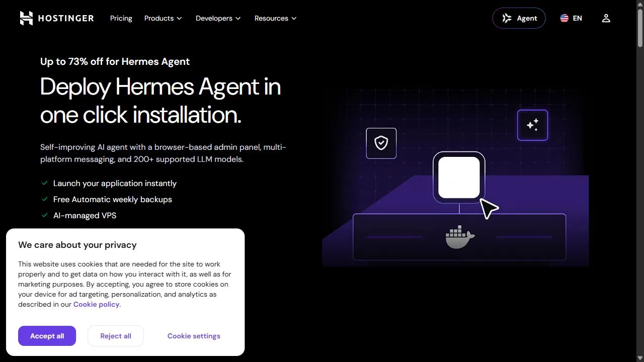Click checkmark beside 'Launch your application instantly'
The height and width of the screenshot is (362, 644).
tap(45, 183)
